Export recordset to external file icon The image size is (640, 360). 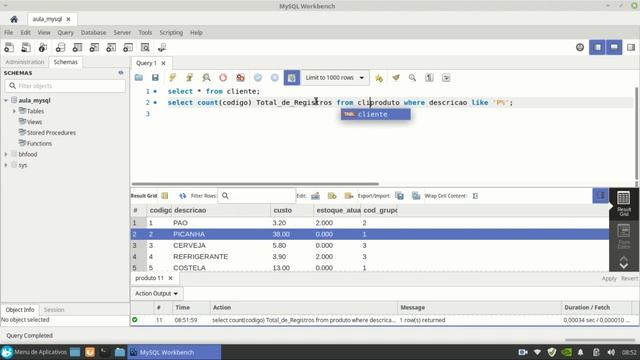[x=400, y=196]
